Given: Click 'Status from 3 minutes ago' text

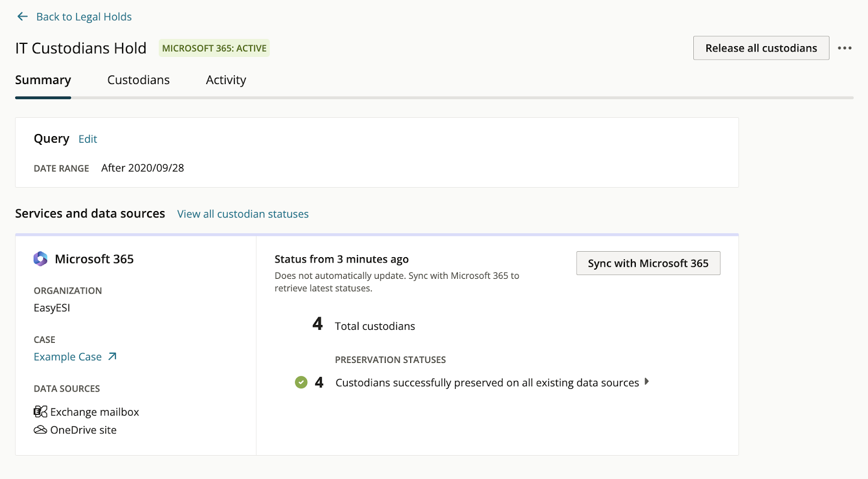Looking at the screenshot, I should coord(342,259).
